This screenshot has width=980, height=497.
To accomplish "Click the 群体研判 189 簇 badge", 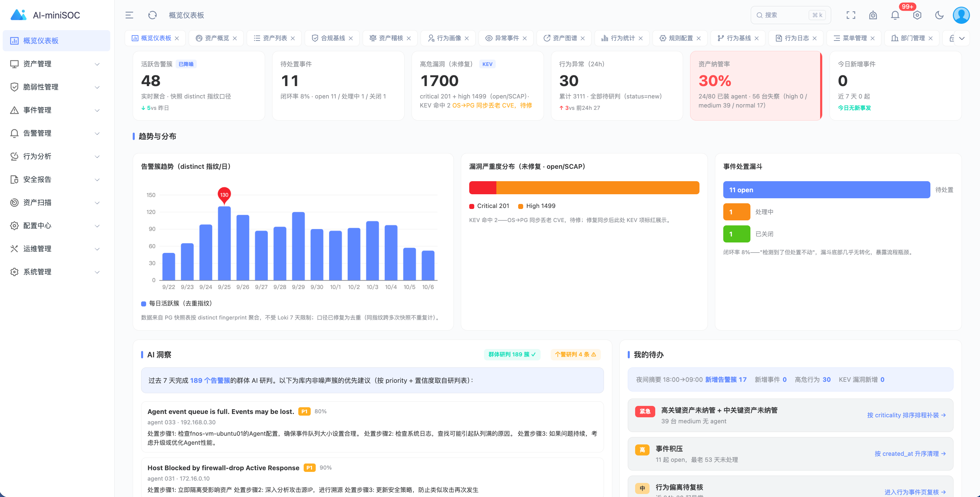I will pyautogui.click(x=512, y=354).
